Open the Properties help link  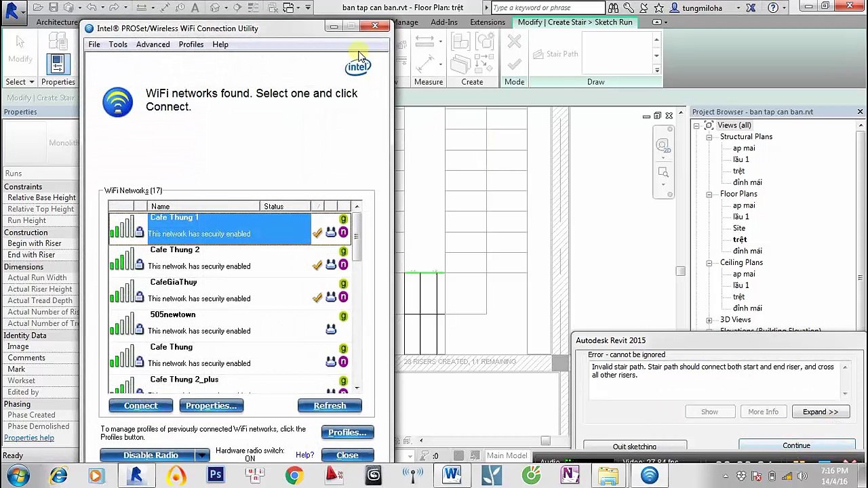29,438
